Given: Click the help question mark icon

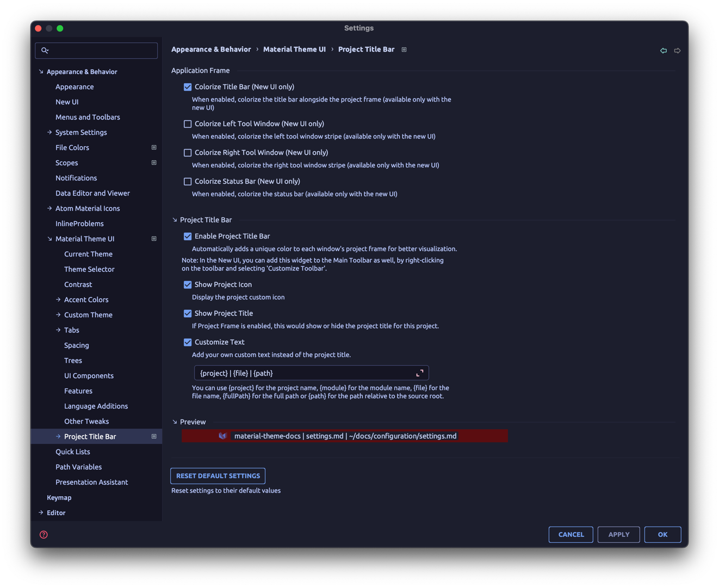Looking at the screenshot, I should coord(43,534).
